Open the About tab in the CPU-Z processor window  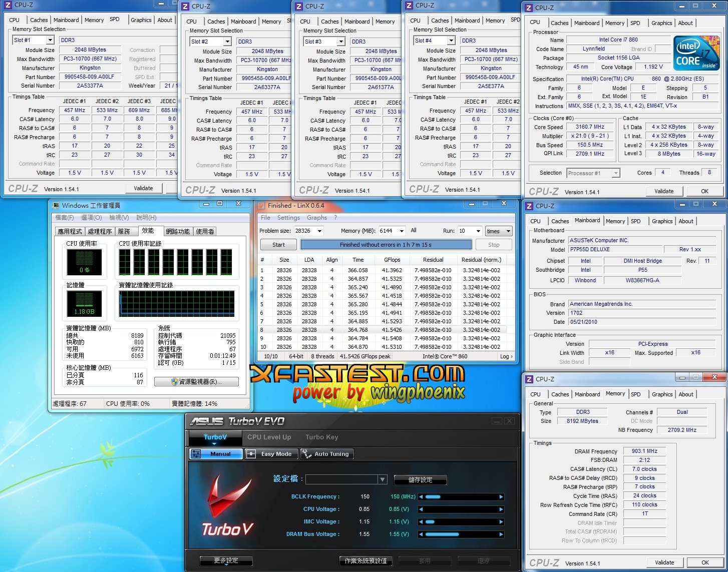tap(685, 23)
